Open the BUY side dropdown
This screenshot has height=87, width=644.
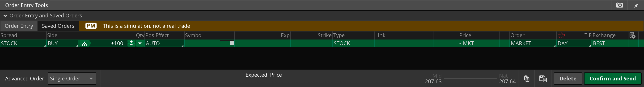click(63, 43)
